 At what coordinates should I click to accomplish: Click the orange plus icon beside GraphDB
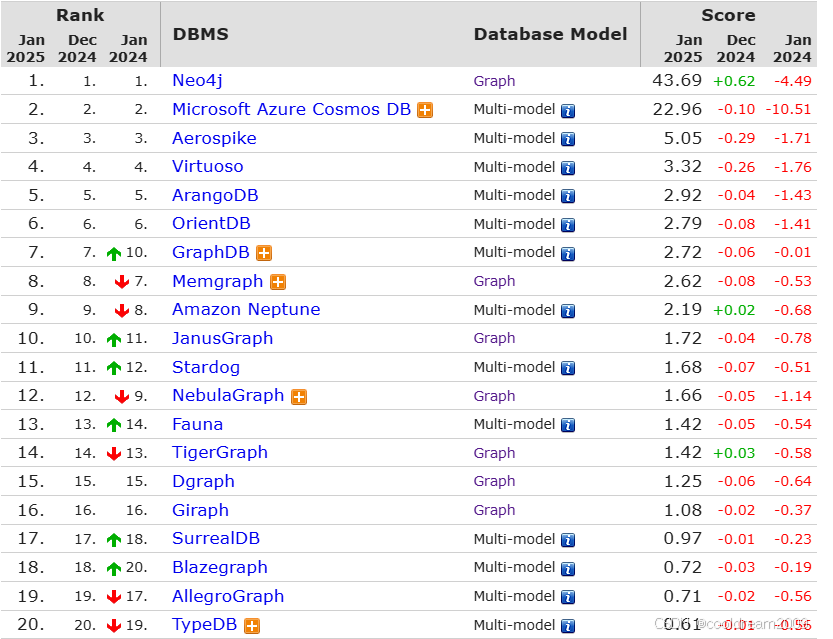[x=264, y=253]
